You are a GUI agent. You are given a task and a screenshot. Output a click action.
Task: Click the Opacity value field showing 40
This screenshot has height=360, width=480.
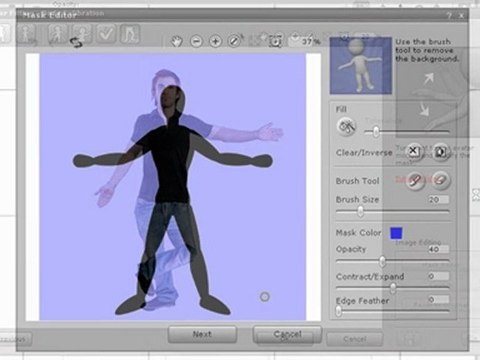438,249
